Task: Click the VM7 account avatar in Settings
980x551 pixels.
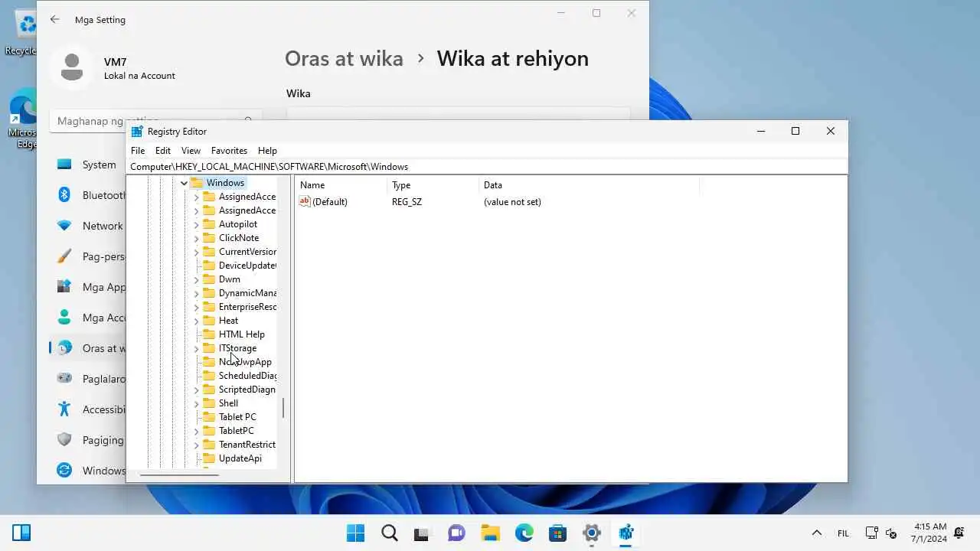Action: pyautogui.click(x=72, y=67)
